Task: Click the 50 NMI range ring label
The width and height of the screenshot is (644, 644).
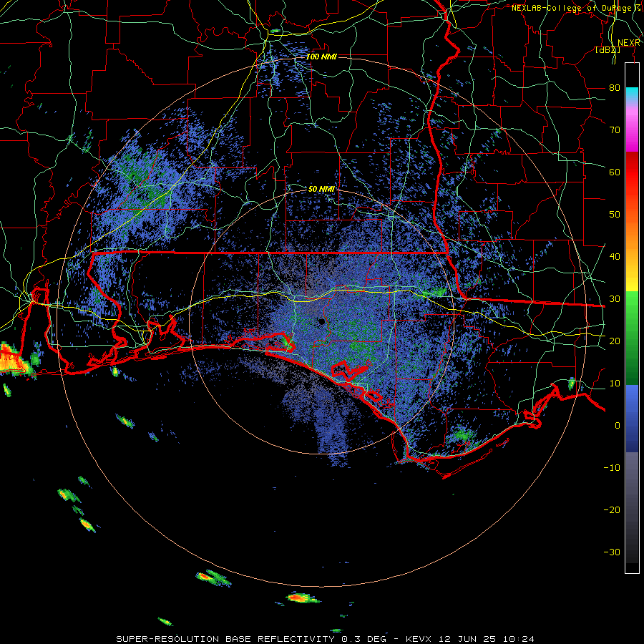Action: click(321, 189)
